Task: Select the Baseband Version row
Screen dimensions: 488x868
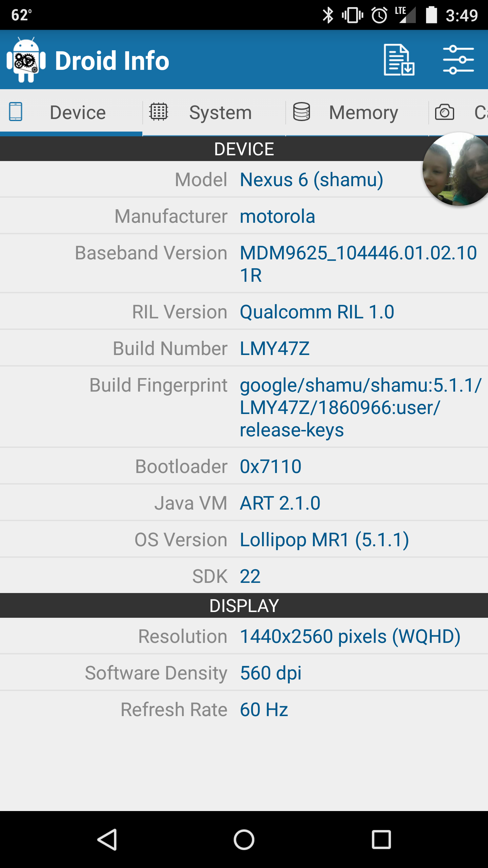Action: (244, 263)
